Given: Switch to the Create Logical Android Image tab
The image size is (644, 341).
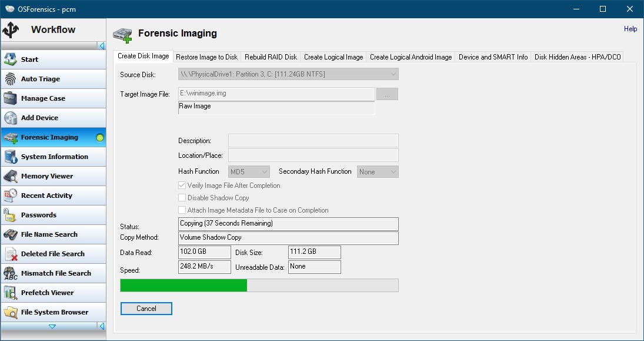Looking at the screenshot, I should pos(411,57).
